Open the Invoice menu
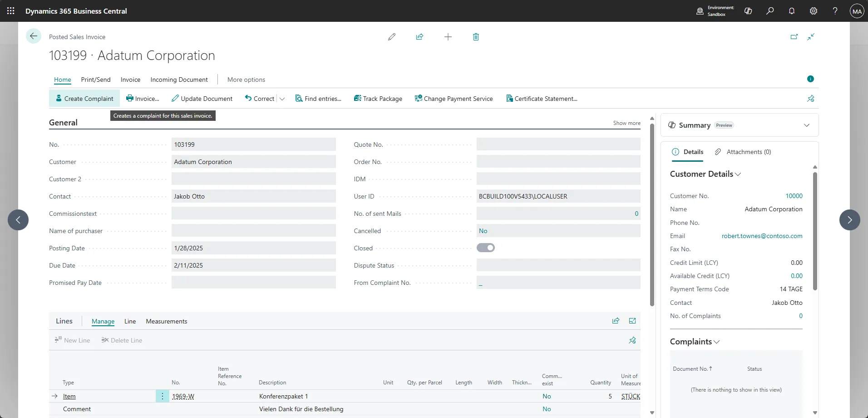The width and height of the screenshot is (868, 418). tap(130, 80)
